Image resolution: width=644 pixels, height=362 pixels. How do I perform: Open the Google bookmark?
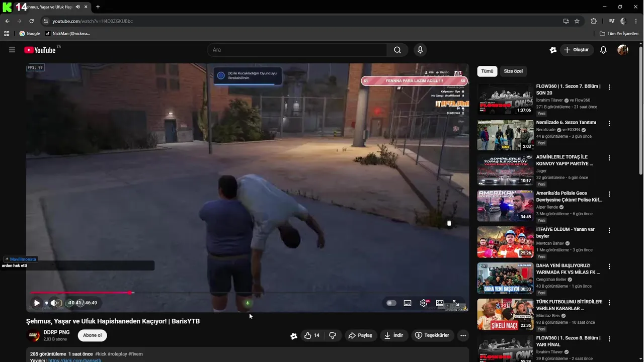tap(30, 34)
